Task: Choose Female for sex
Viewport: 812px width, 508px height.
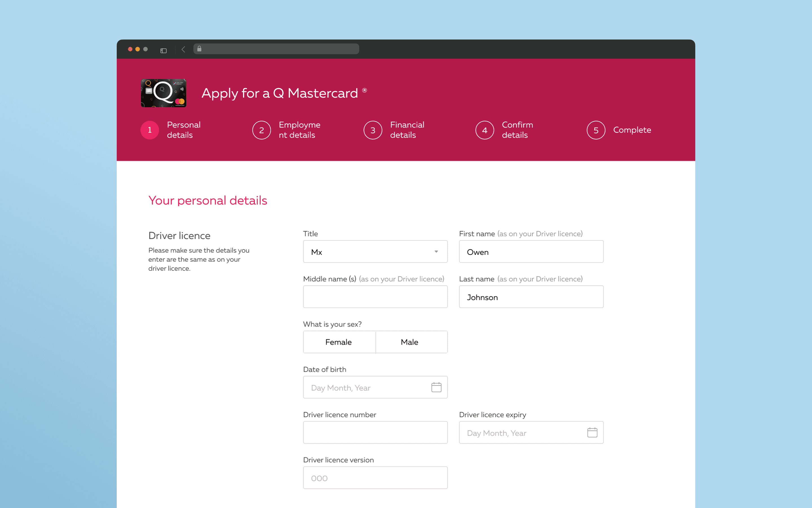Action: pos(339,342)
